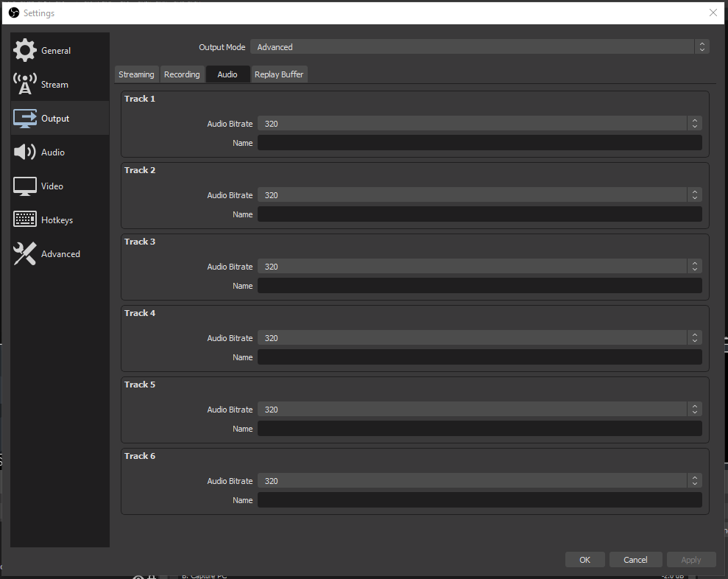Click the Track 3 Name field

click(x=480, y=286)
